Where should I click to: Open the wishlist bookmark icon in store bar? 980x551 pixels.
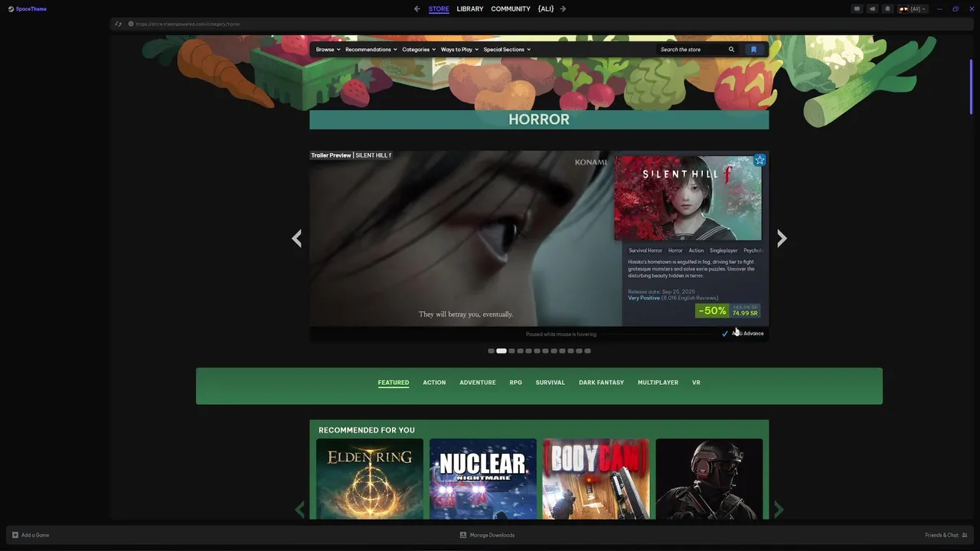753,50
